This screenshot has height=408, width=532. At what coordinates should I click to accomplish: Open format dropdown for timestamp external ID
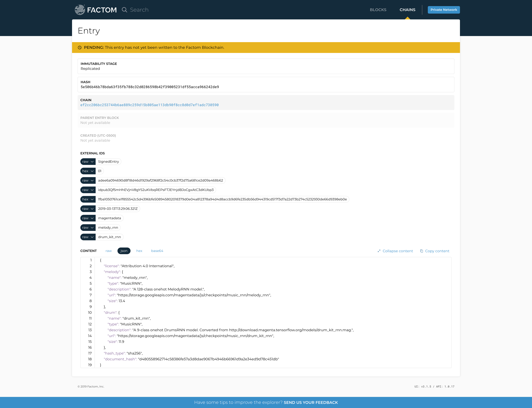[x=88, y=209]
